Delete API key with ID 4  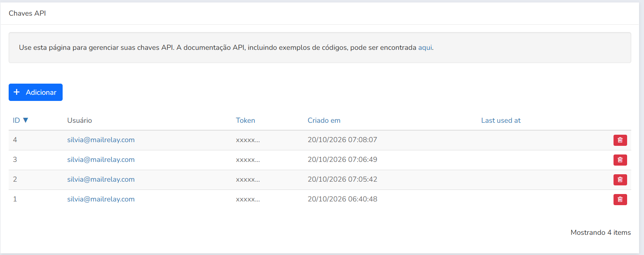pyautogui.click(x=620, y=140)
